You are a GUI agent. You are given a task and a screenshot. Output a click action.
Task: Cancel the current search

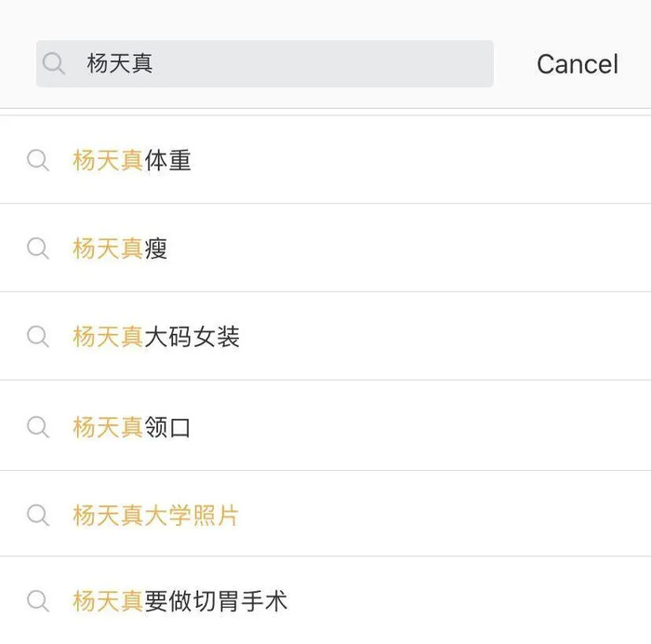pos(578,64)
